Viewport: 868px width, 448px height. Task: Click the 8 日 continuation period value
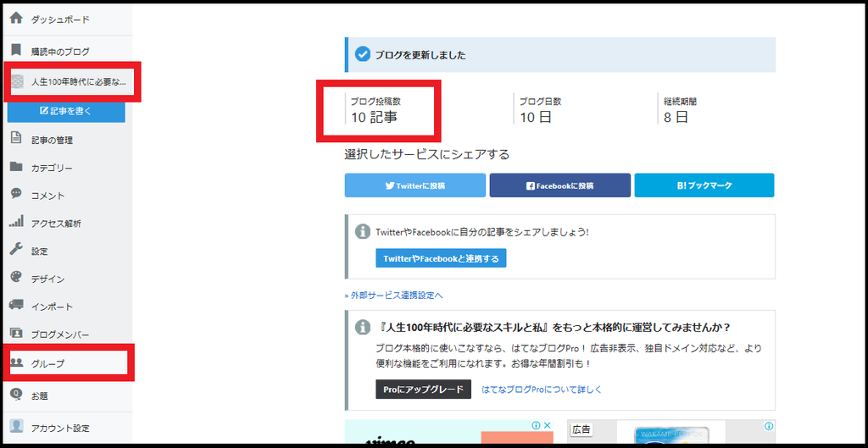tap(676, 117)
